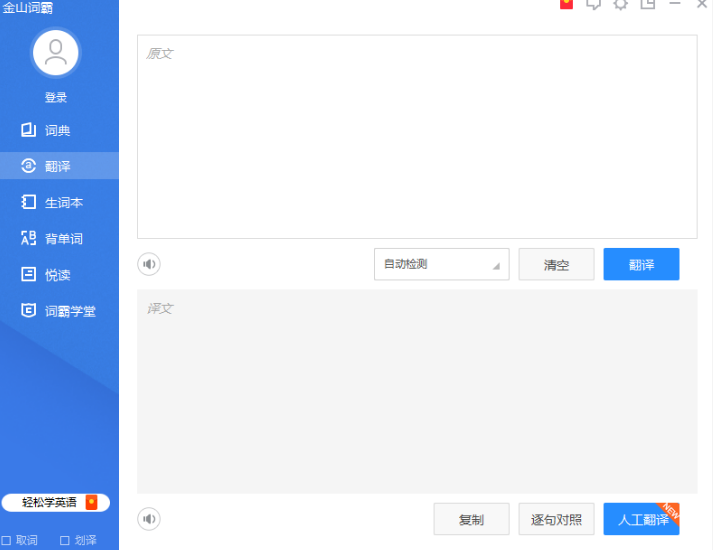
Task: Click the mini-window mode icon
Action: 648,4
